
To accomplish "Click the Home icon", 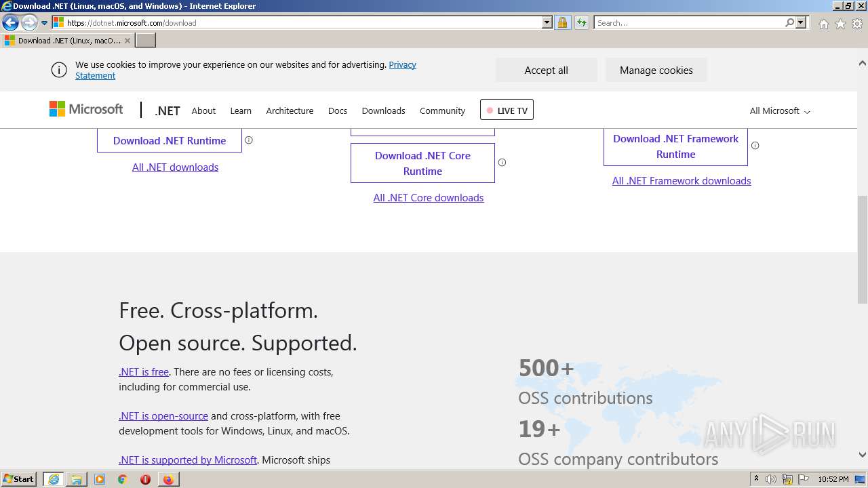I will (823, 24).
